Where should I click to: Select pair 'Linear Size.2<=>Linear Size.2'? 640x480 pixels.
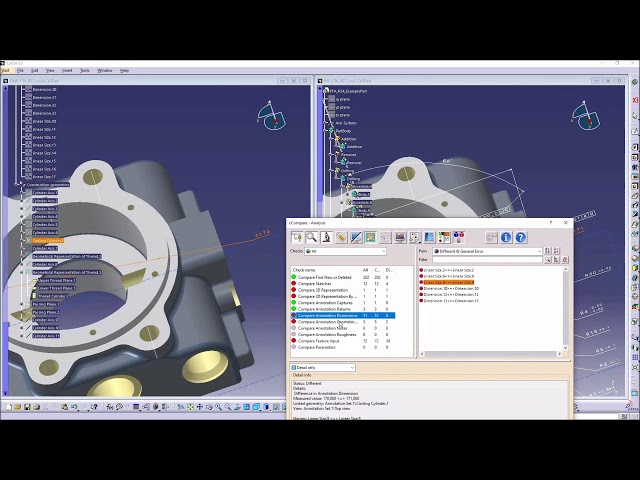[449, 270]
